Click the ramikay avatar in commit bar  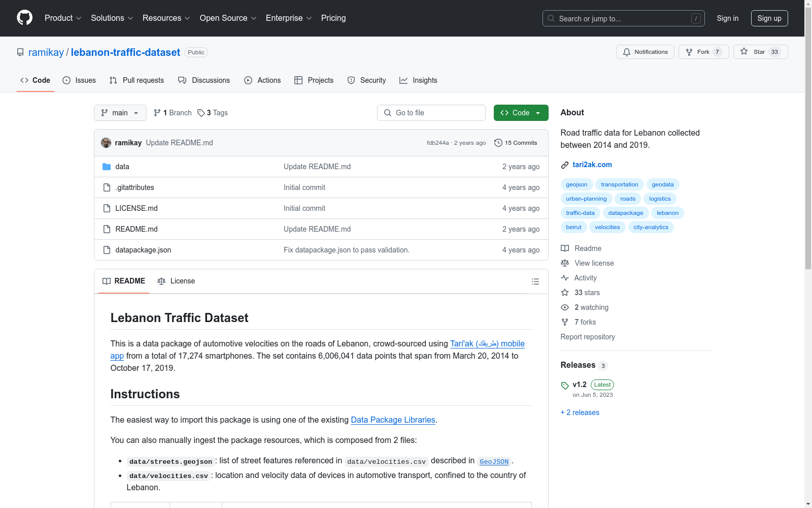click(x=106, y=143)
